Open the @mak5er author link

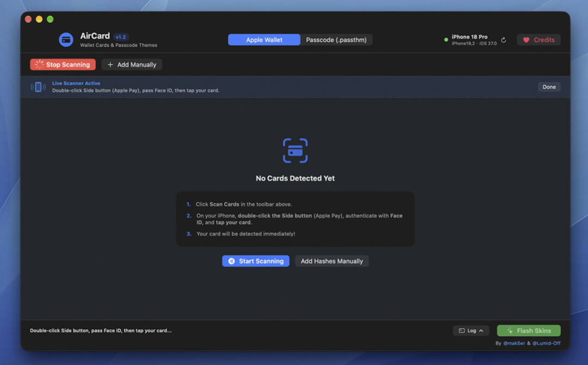pos(514,343)
